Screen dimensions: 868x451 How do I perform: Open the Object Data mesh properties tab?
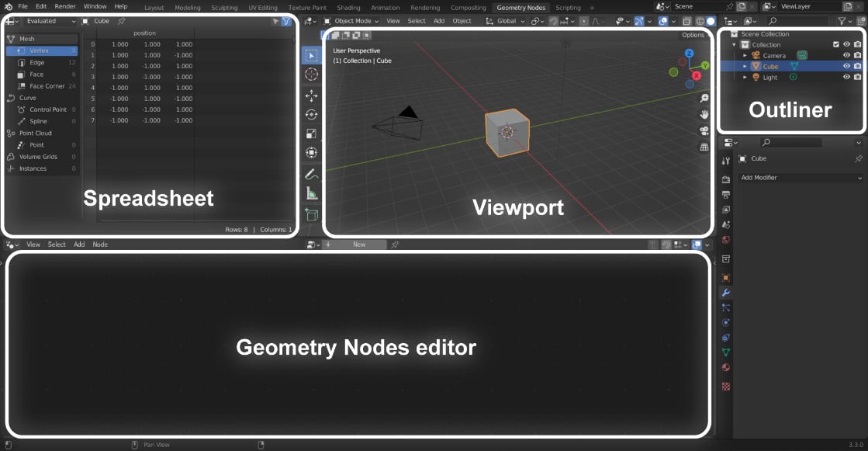726,352
